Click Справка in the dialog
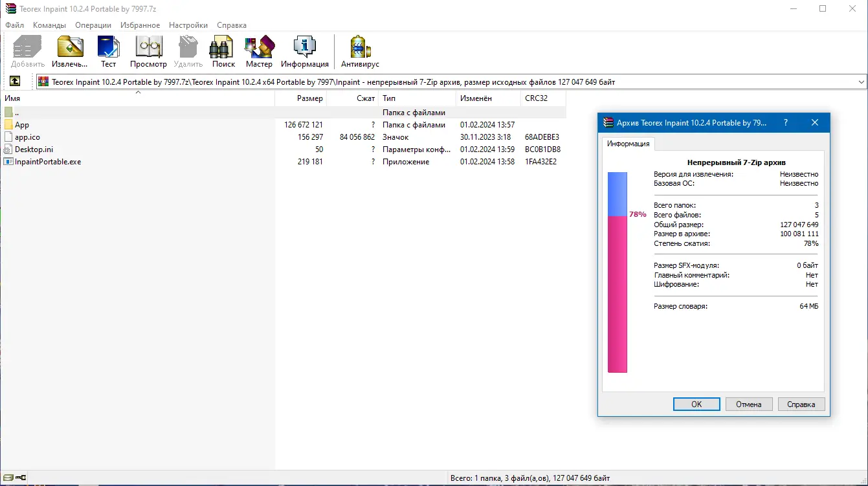This screenshot has width=868, height=486. 801,404
